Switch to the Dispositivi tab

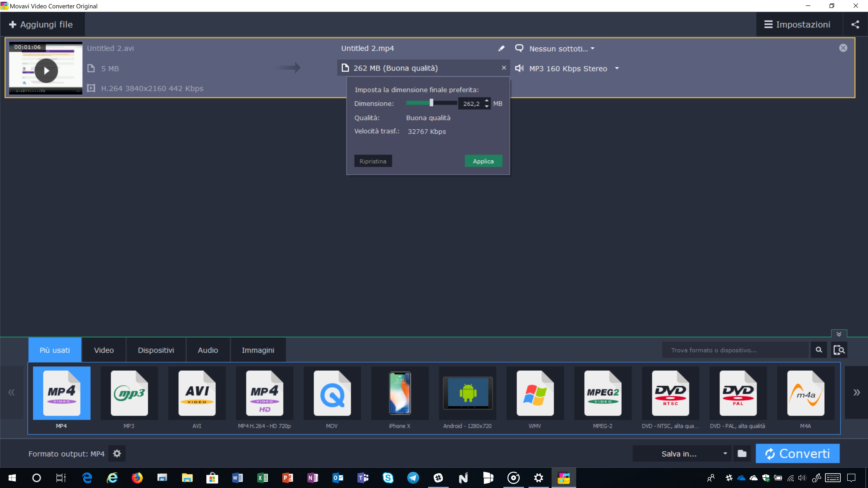(156, 350)
